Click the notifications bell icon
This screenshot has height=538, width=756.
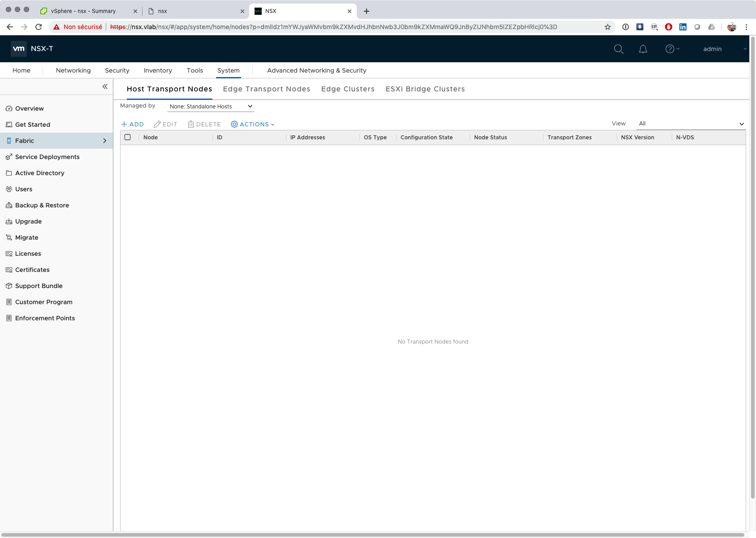click(x=643, y=49)
